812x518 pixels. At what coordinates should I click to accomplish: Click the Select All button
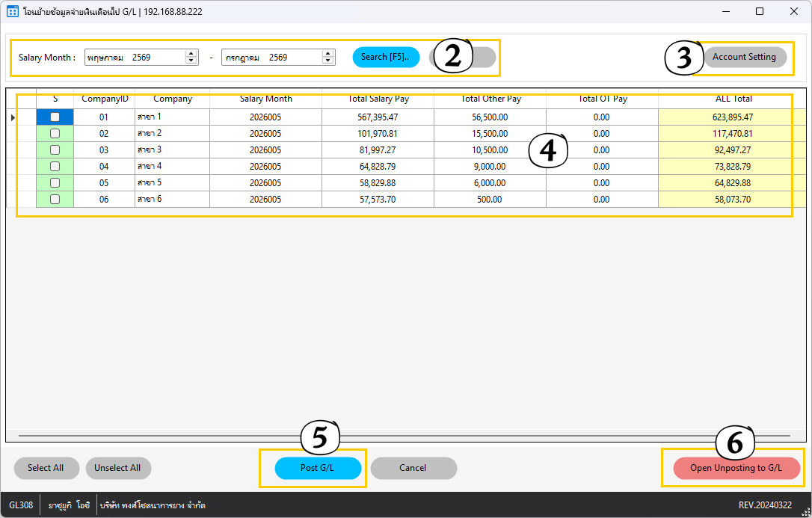tap(46, 468)
